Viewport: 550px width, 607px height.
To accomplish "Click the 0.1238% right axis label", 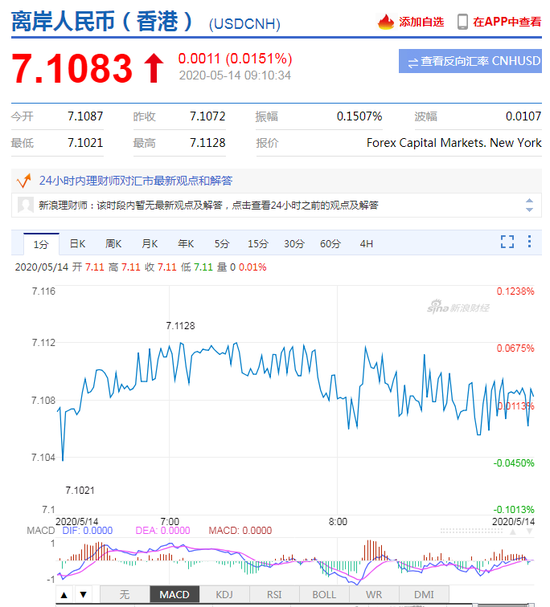I will point(515,291).
